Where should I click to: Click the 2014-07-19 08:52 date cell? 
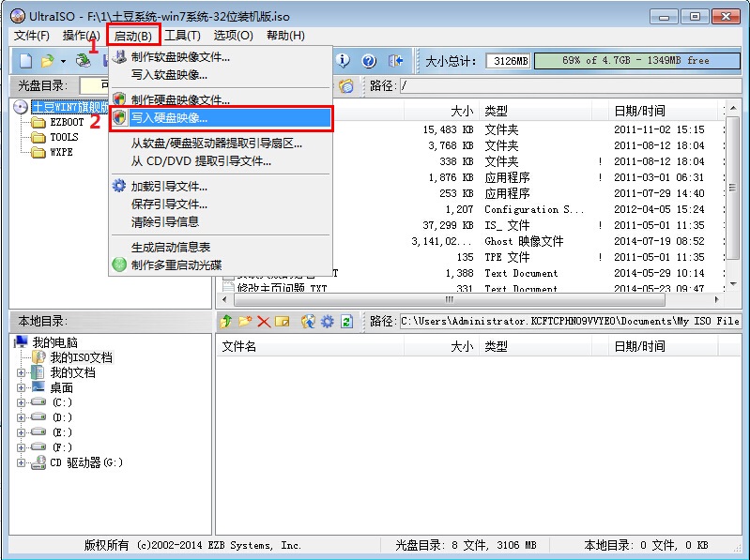click(659, 241)
